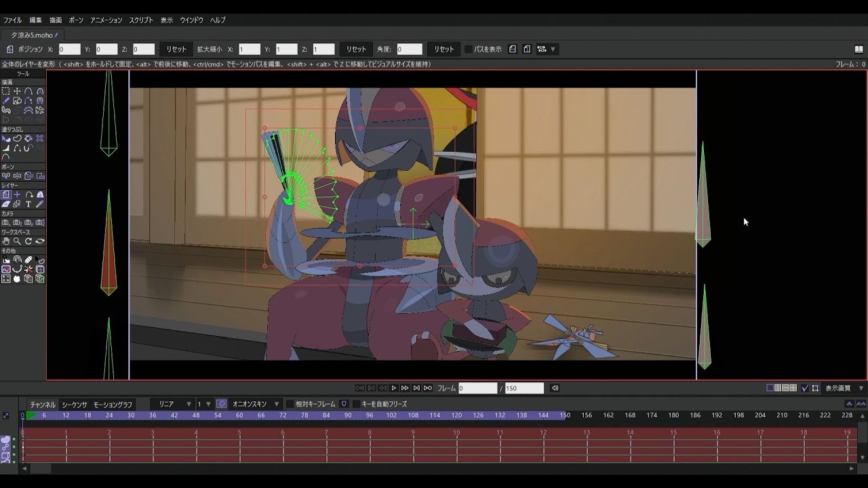
Task: Enable the 相対キーフレーム checkbox
Action: (290, 404)
